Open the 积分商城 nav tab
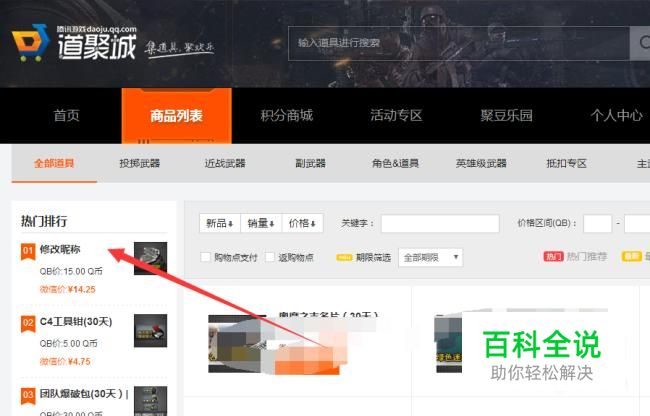This screenshot has width=650, height=416. (x=286, y=115)
